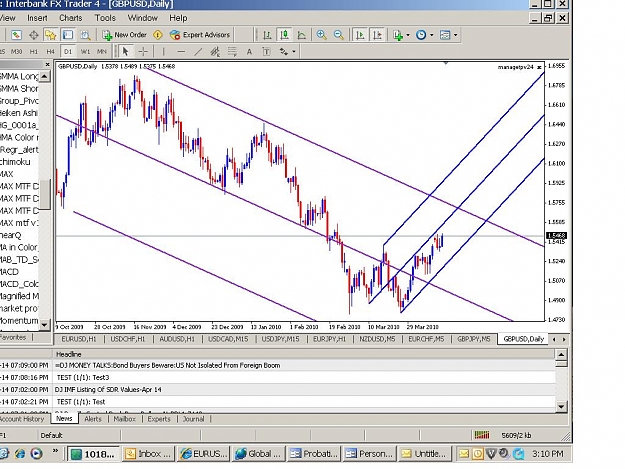The width and height of the screenshot is (625, 469).
Task: Select news headline DJ IMF Listing Of SDR Values
Action: tap(108, 390)
